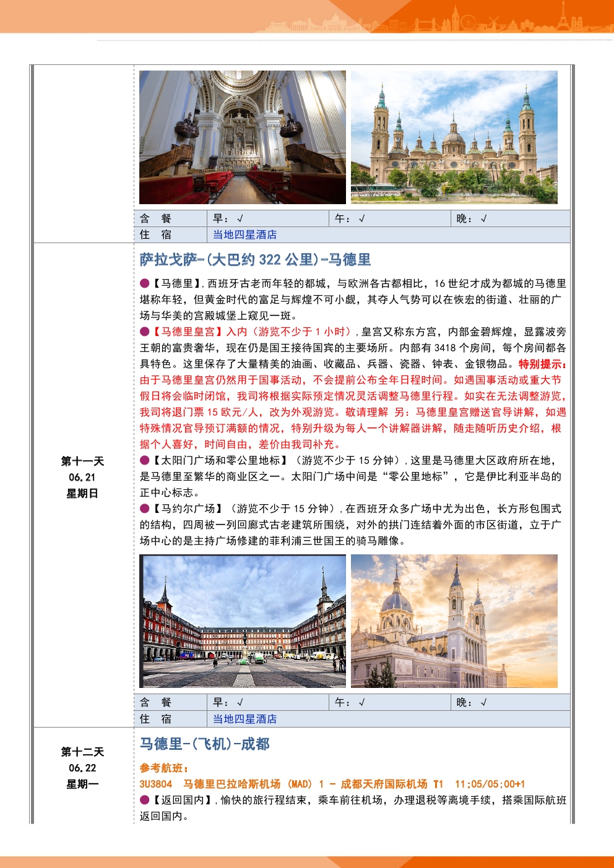Click the 午 checkmark under the Plaza Mayor photo
Image resolution: width=614 pixels, height=868 pixels.
361,703
